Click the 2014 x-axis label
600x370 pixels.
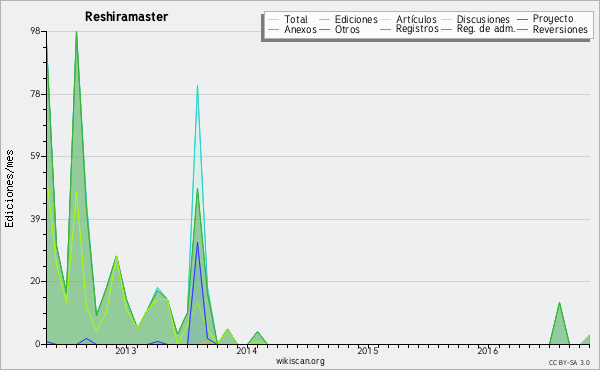click(x=247, y=351)
